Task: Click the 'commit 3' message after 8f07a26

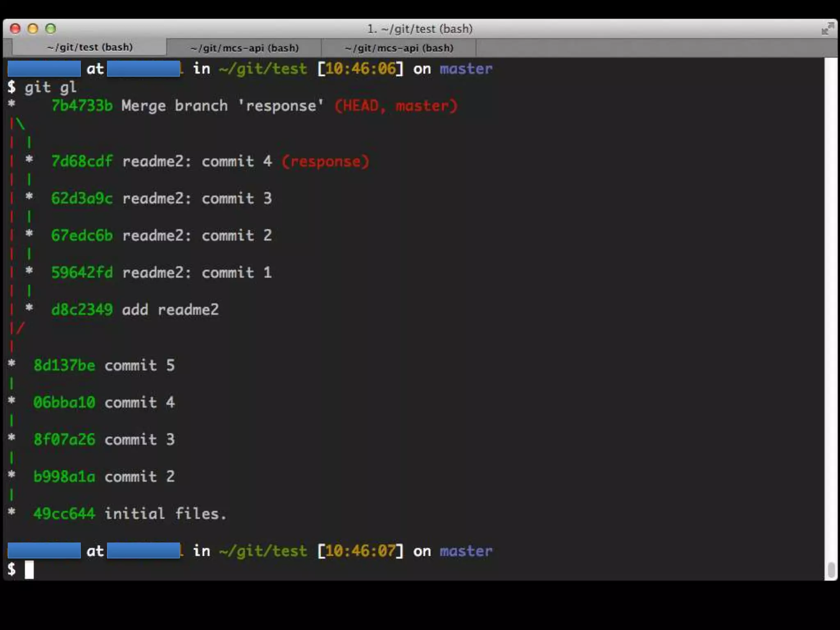Action: click(x=140, y=439)
